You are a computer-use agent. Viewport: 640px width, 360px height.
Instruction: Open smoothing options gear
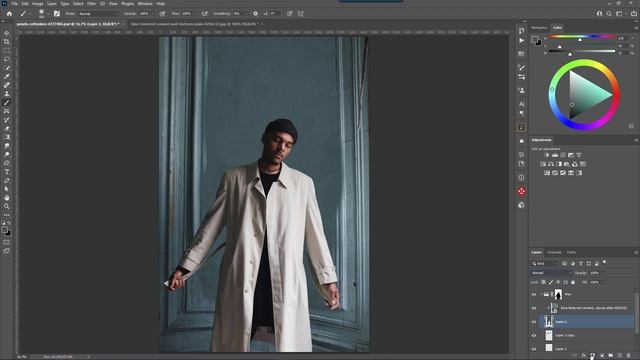(x=256, y=13)
